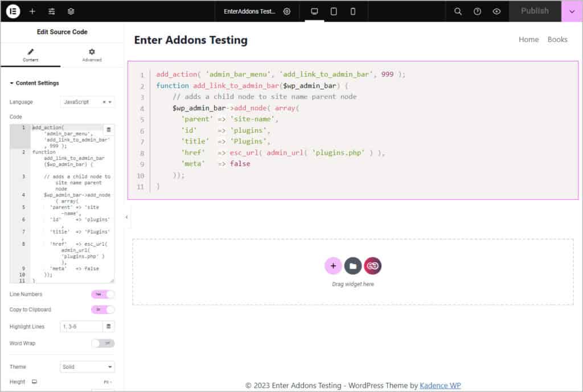
Task: Click the Home navigation link
Action: (x=529, y=39)
